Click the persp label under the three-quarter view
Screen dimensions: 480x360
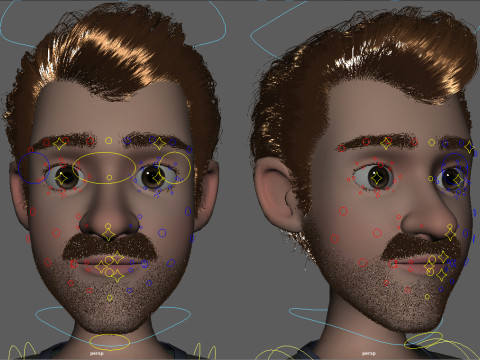point(368,353)
